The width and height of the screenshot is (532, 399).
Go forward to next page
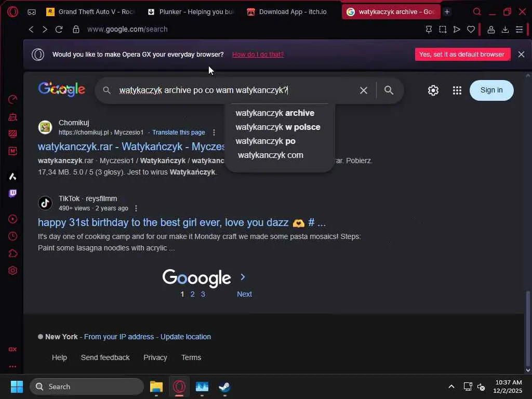(x=45, y=30)
